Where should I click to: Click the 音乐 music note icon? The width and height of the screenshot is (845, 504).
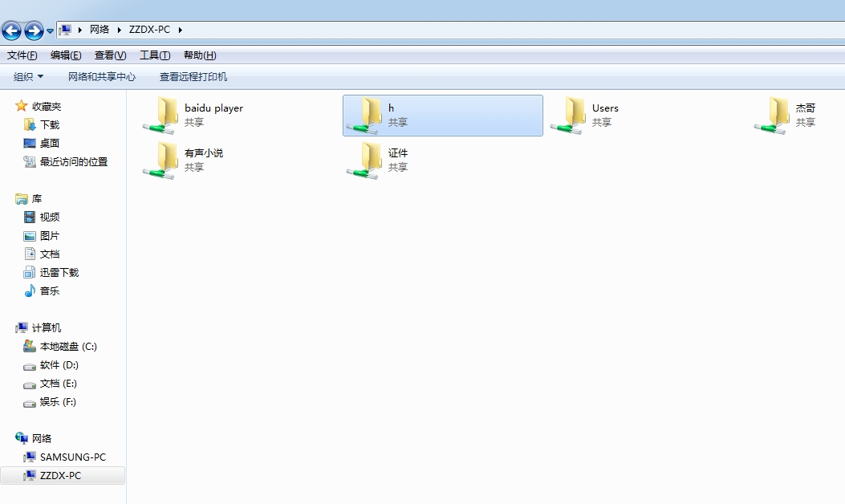point(30,291)
